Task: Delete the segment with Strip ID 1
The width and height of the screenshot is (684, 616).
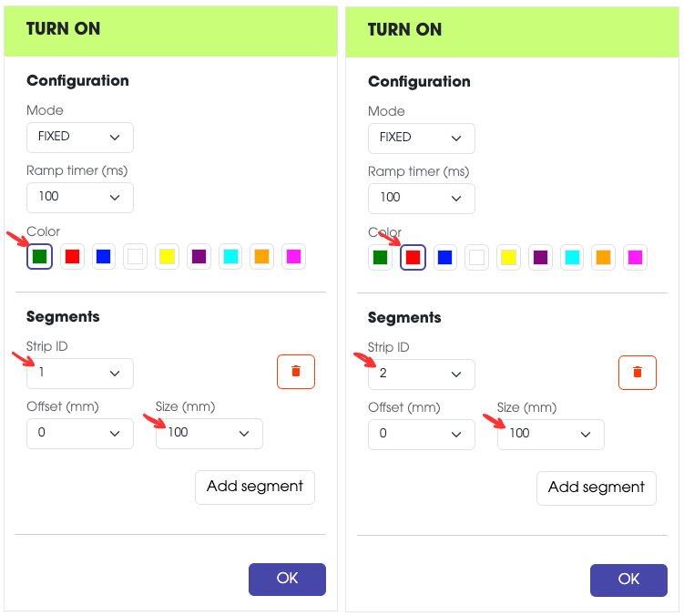Action: tap(296, 372)
